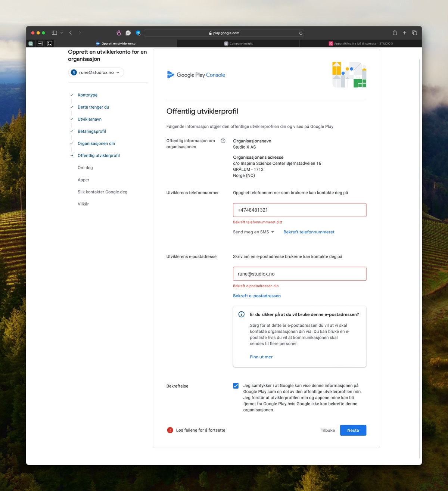Open the third pinned terminal-style tab
The height and width of the screenshot is (491, 448).
(49, 43)
